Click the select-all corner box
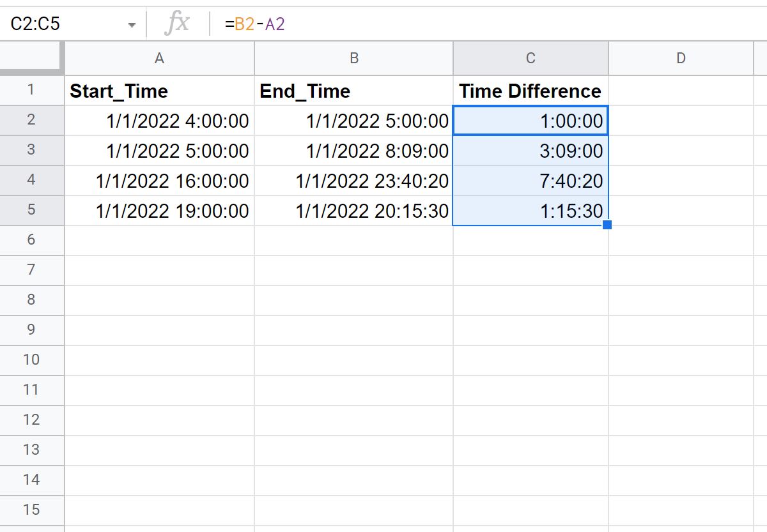The height and width of the screenshot is (532, 767). pyautogui.click(x=32, y=58)
